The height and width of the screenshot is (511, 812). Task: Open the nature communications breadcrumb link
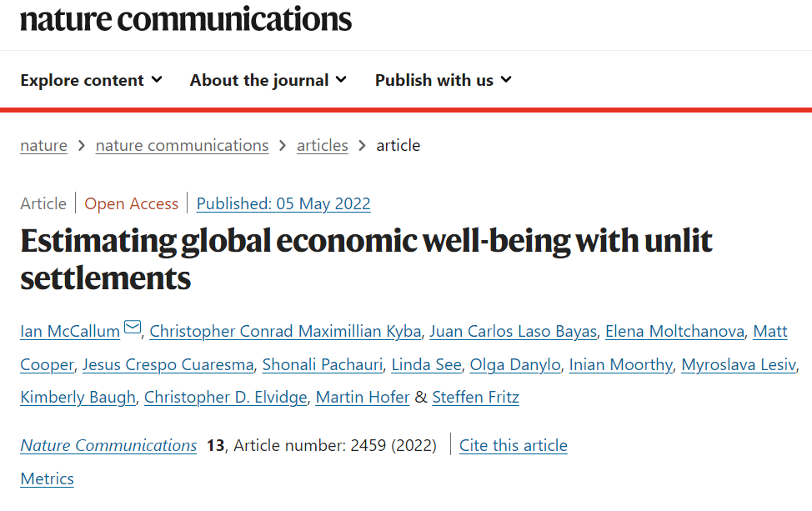[182, 146]
